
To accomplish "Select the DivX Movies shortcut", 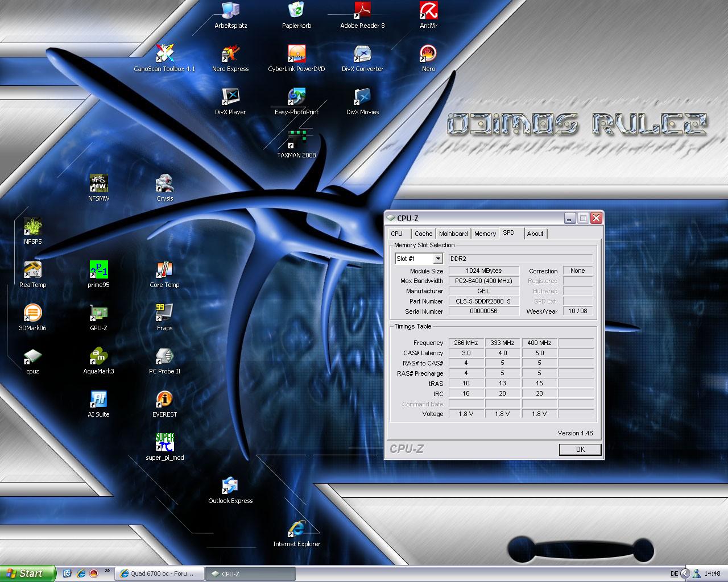I will pyautogui.click(x=362, y=101).
